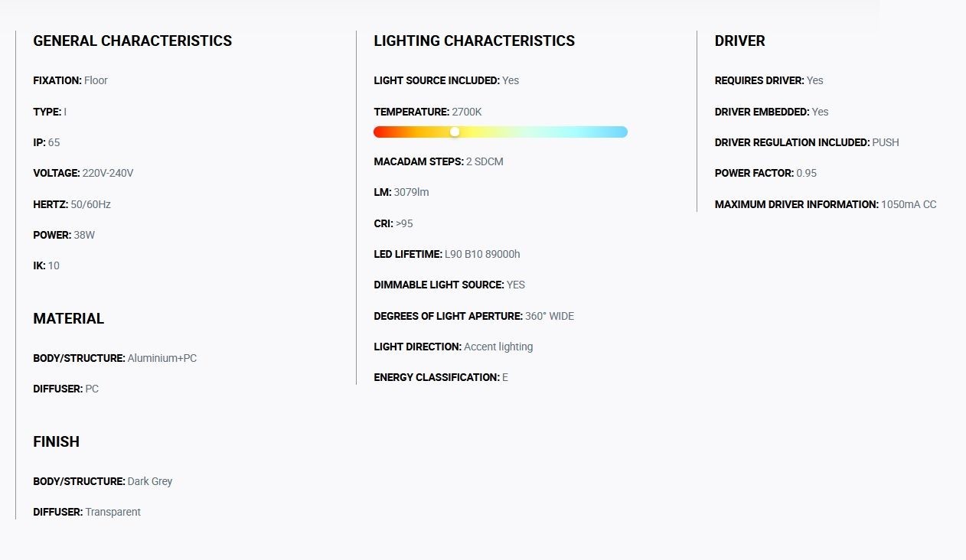This screenshot has height=560, width=966.
Task: Click the red end of temperature bar
Action: [380, 132]
